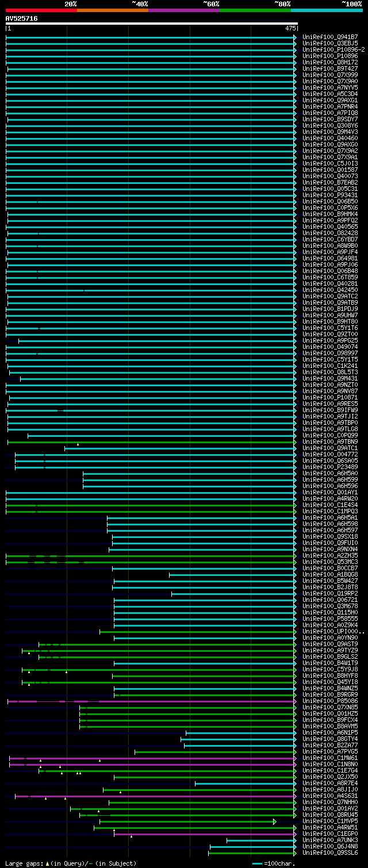
Task: Select the UniRef100_A4S631 label
Action: [x=330, y=796]
